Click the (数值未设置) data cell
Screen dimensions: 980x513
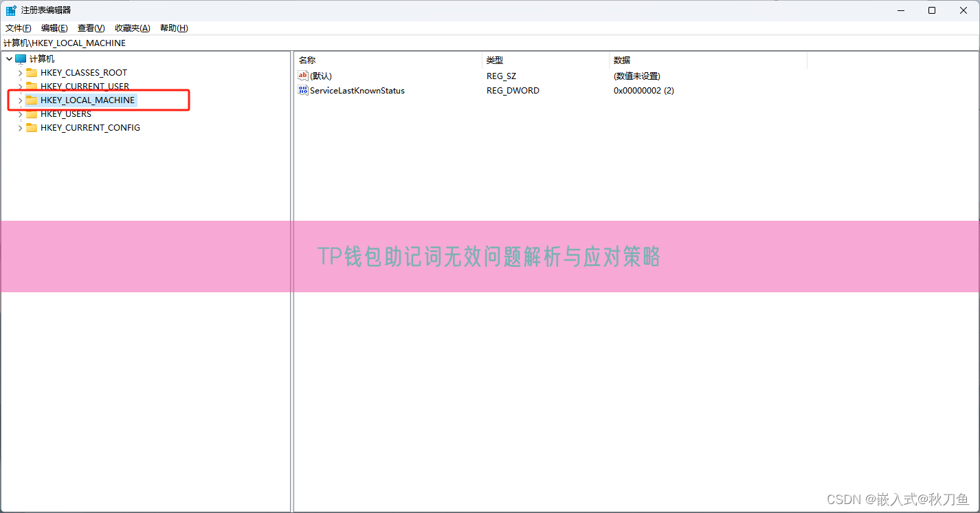tap(637, 76)
